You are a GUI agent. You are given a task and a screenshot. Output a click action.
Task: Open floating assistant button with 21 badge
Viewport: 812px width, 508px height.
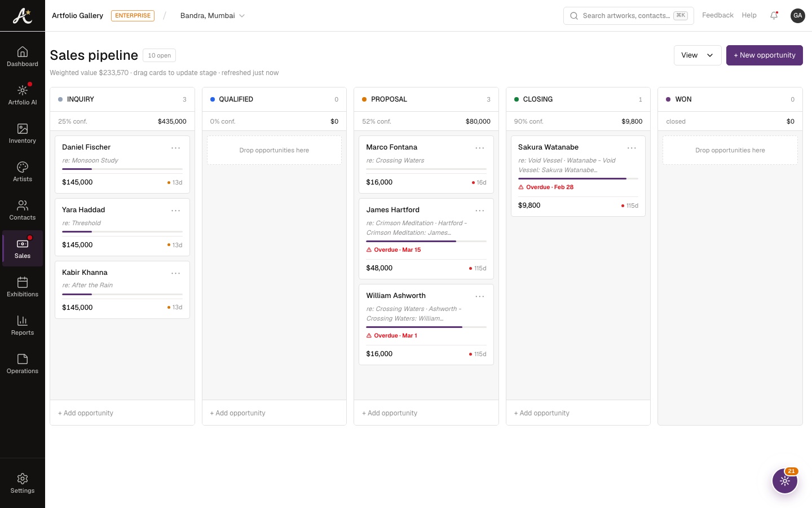coord(785,481)
